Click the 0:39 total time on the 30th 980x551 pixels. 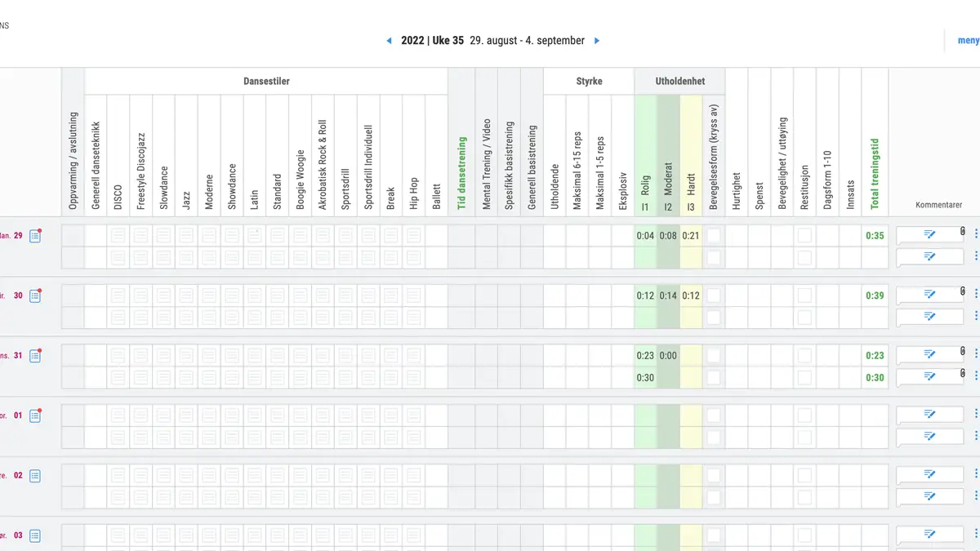click(x=875, y=295)
